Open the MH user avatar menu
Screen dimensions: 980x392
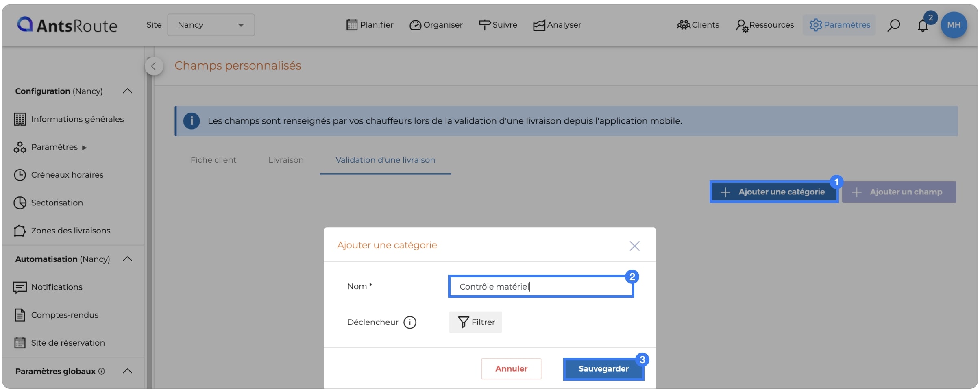(954, 25)
